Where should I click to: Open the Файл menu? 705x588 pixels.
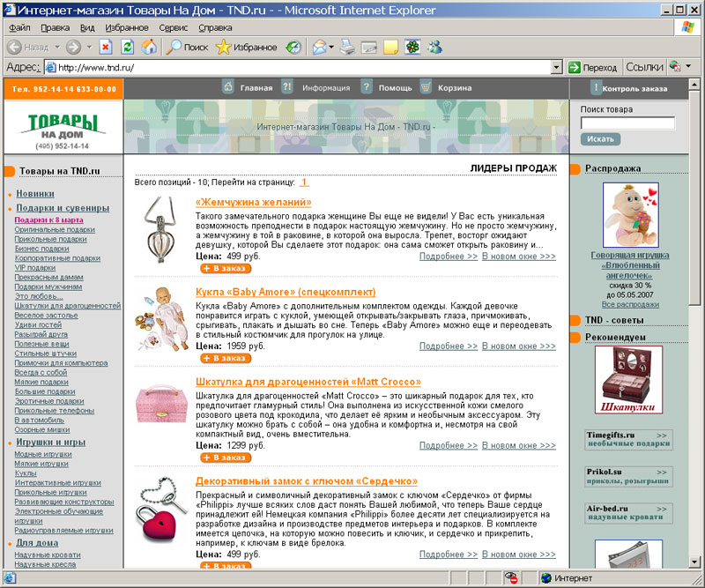click(19, 27)
